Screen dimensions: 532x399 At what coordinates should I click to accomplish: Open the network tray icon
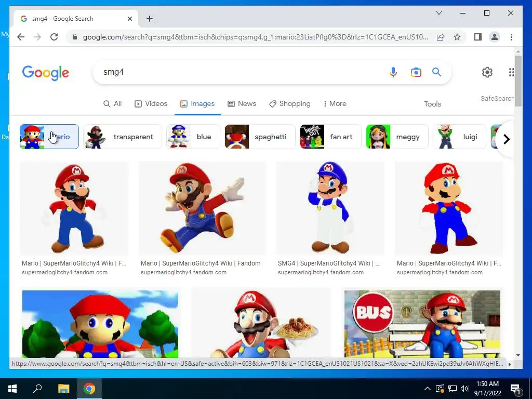click(453, 389)
